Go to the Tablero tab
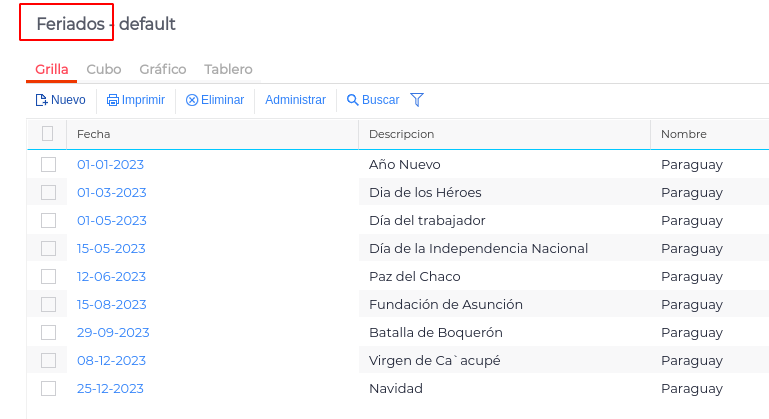 (x=228, y=69)
